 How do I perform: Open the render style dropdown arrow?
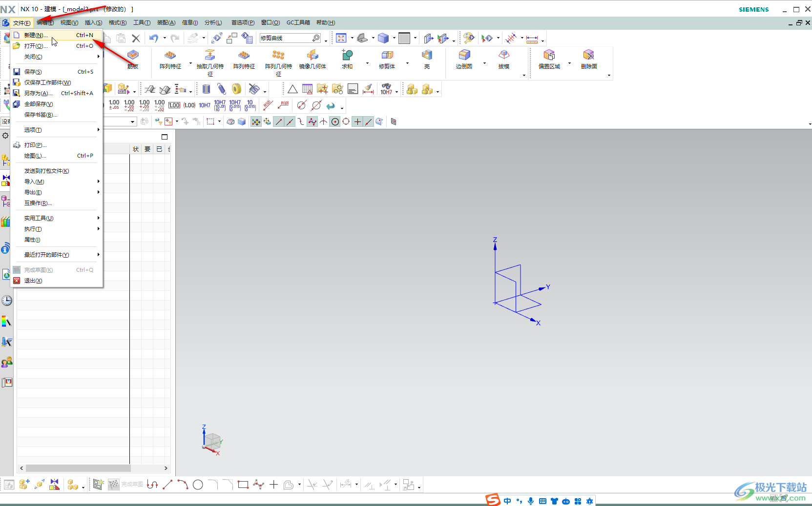[x=394, y=38]
